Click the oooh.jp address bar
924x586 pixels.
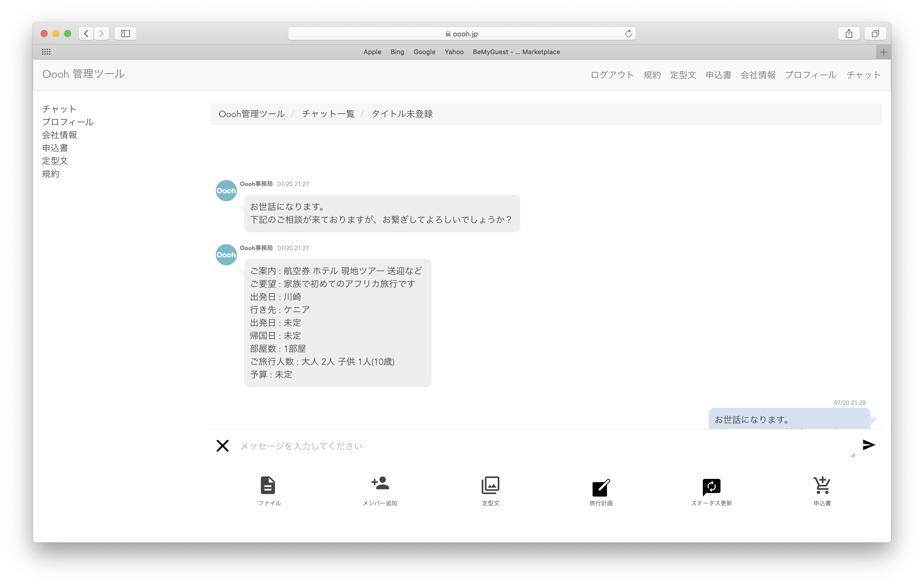pyautogui.click(x=462, y=34)
